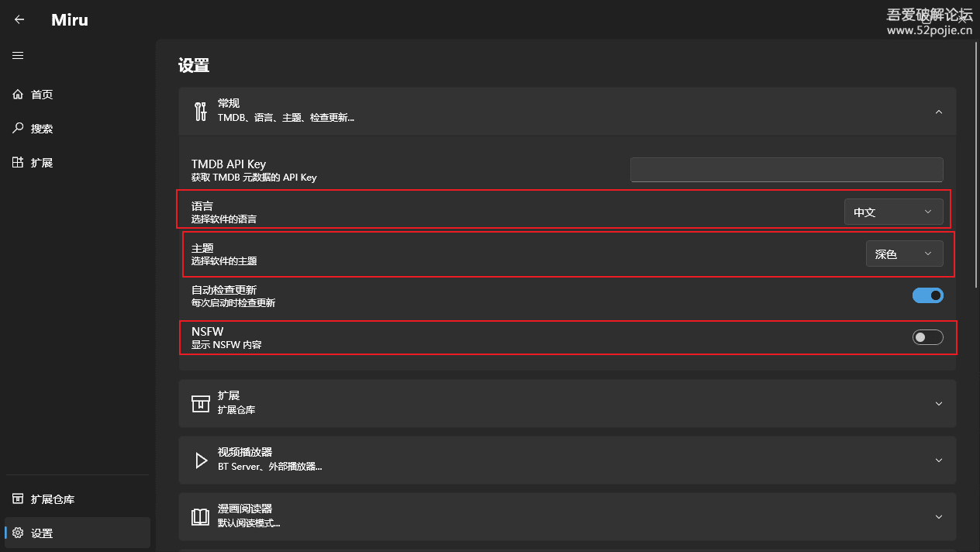Click the BT Server、外部播放器 subtitle
This screenshot has height=552, width=980.
click(x=270, y=467)
